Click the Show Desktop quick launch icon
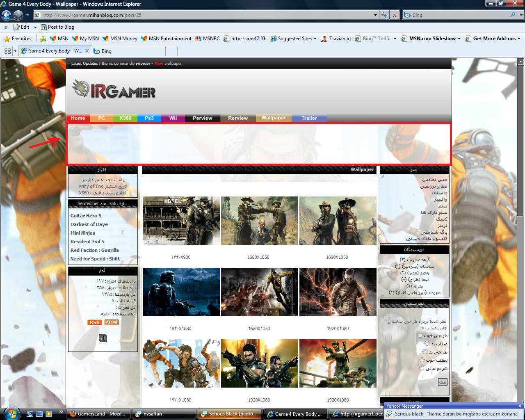Viewport: 525px width, 420px height. pos(39,414)
